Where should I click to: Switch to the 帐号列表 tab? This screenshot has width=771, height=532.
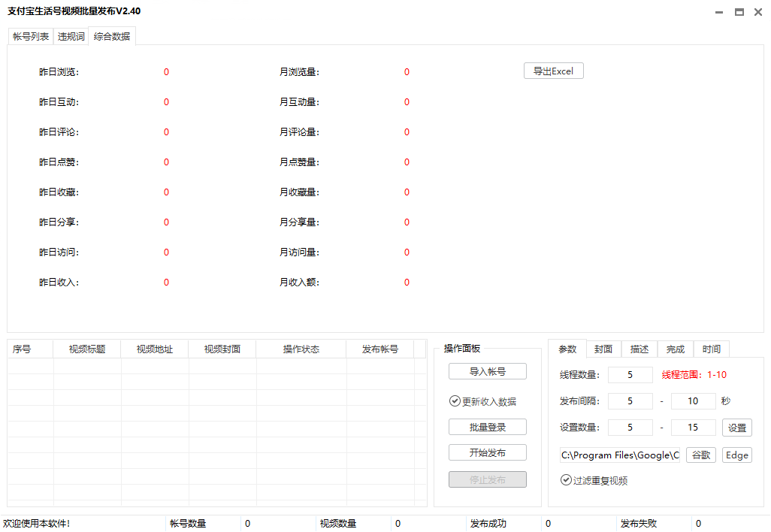click(31, 36)
